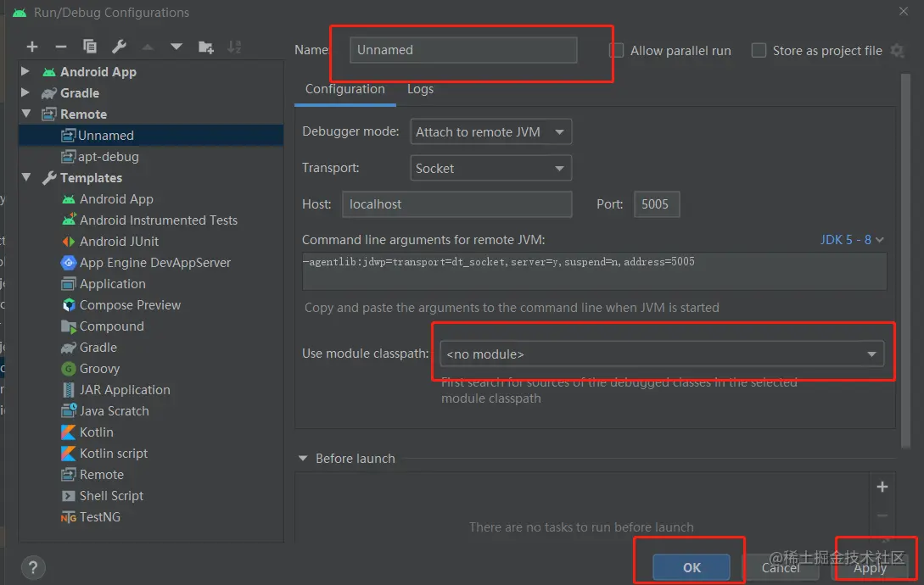
Task: Open Edit Templates wrench icon
Action: (x=119, y=47)
